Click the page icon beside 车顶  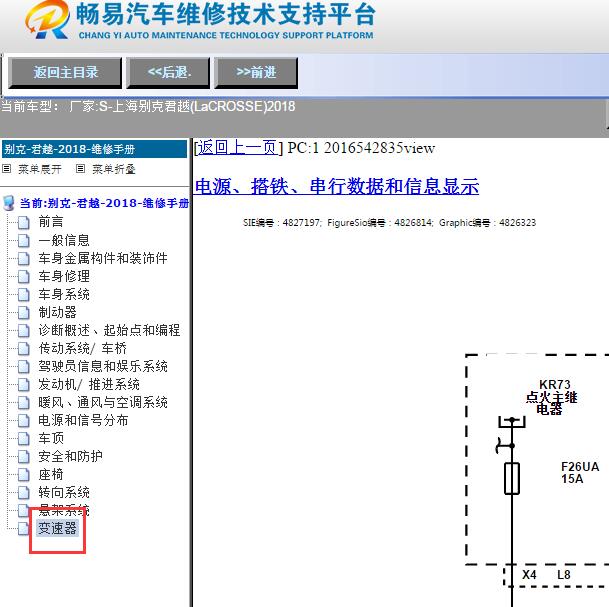coord(24,439)
